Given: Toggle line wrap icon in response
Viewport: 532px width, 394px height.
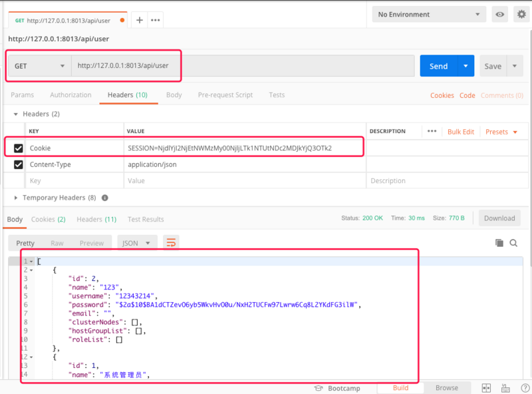Looking at the screenshot, I should [172, 243].
